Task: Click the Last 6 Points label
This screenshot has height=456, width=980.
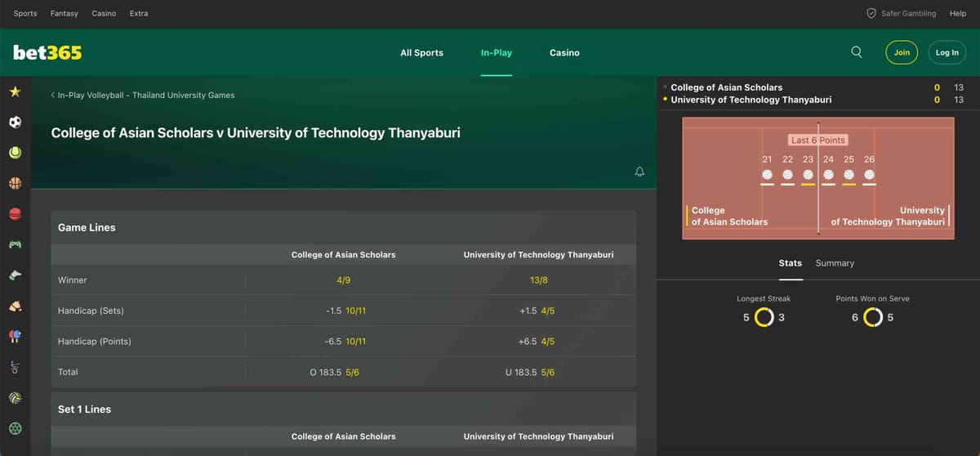Action: pyautogui.click(x=818, y=140)
